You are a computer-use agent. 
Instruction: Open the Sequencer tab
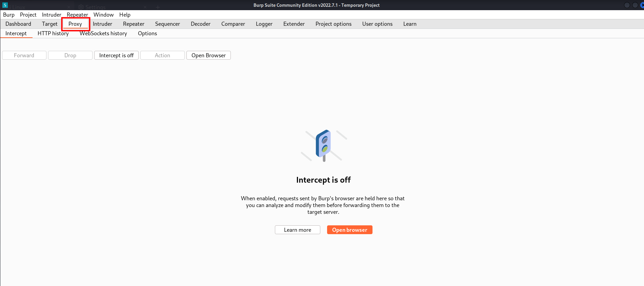167,24
